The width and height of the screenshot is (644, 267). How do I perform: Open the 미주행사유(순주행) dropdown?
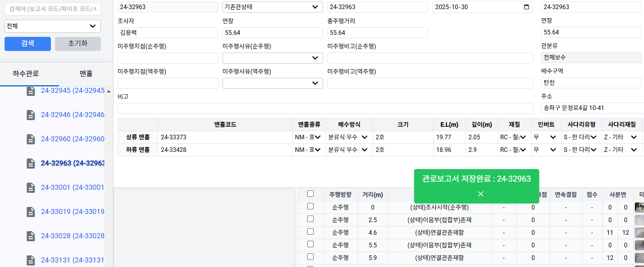[272, 58]
